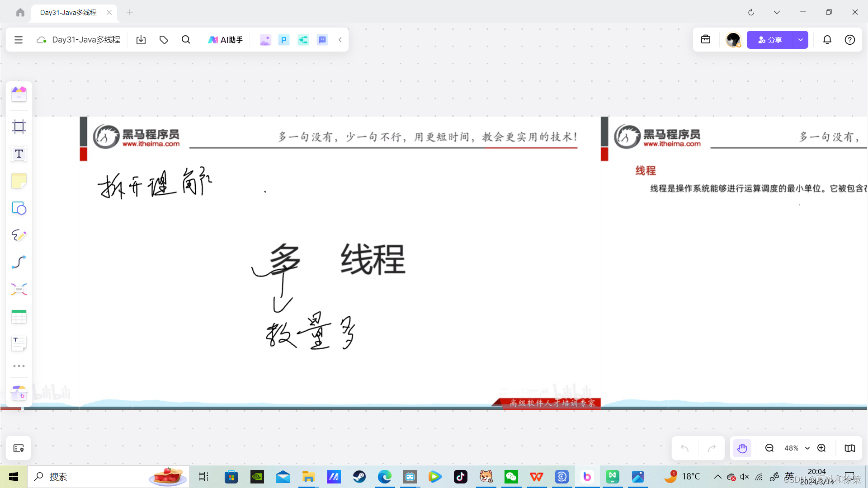
Task: Select the frame tool
Action: click(x=19, y=127)
